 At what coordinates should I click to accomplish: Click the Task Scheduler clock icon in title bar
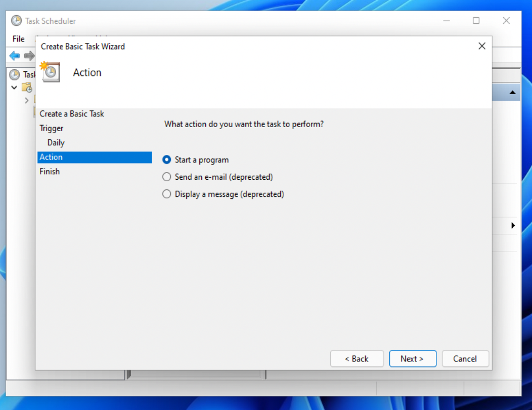pos(17,21)
